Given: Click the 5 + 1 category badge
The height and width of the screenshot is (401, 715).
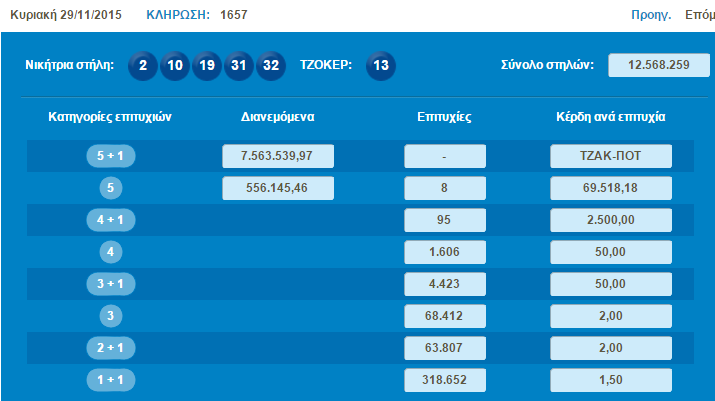Looking at the screenshot, I should click(110, 156).
